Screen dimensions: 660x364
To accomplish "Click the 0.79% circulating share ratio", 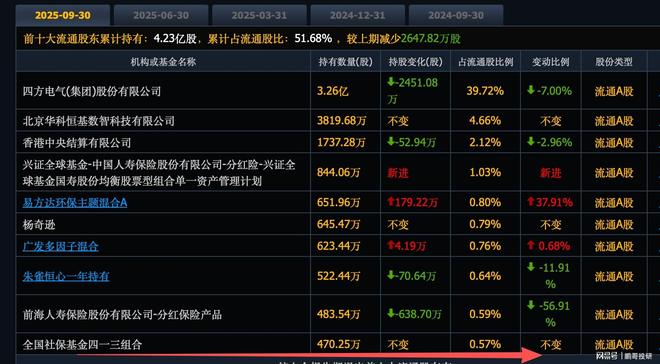I will pyautogui.click(x=485, y=224).
